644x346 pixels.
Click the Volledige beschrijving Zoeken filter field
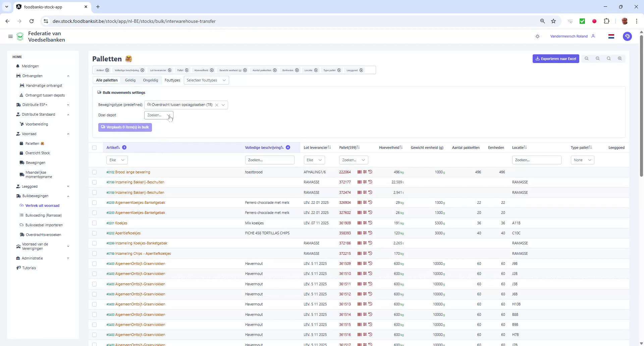click(270, 160)
